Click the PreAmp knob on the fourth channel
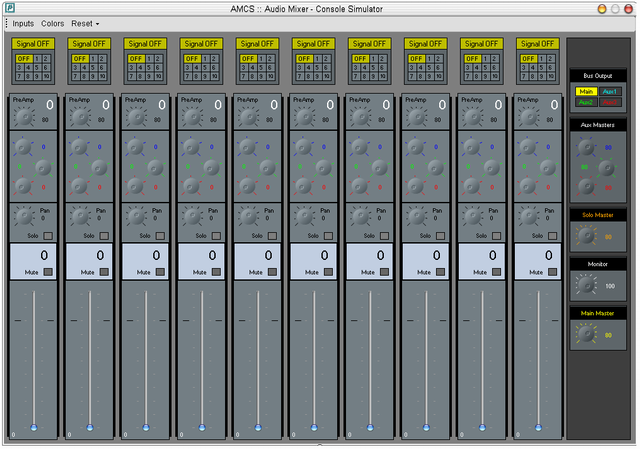 pyautogui.click(x=192, y=117)
